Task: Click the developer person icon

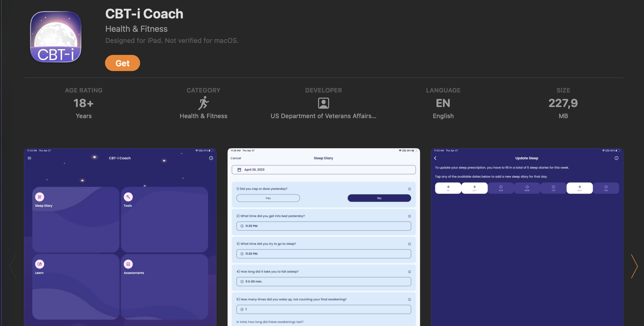Action: [323, 103]
